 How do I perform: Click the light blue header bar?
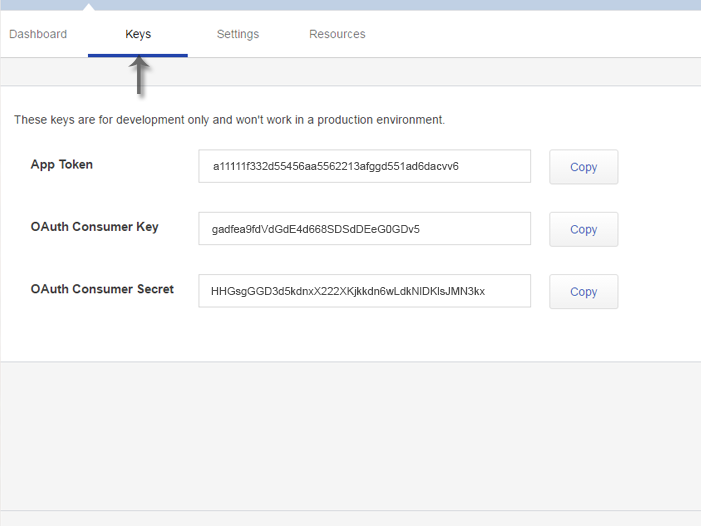click(400, 5)
